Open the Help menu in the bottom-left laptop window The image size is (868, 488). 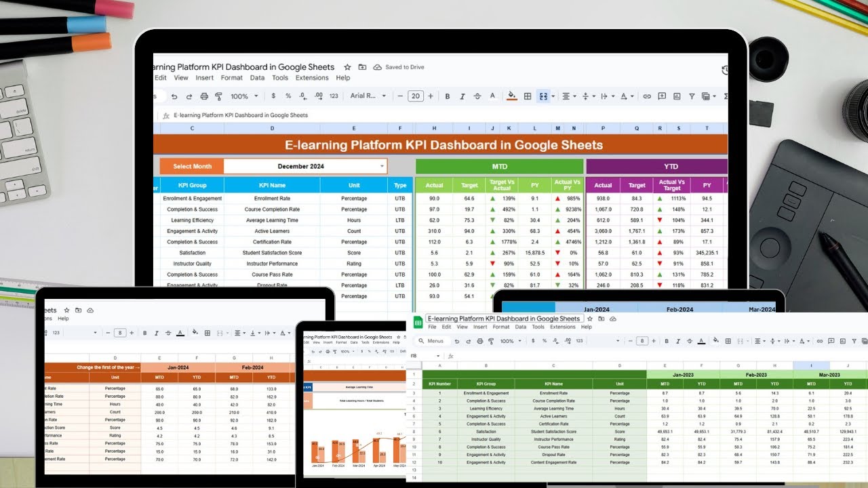[63, 319]
